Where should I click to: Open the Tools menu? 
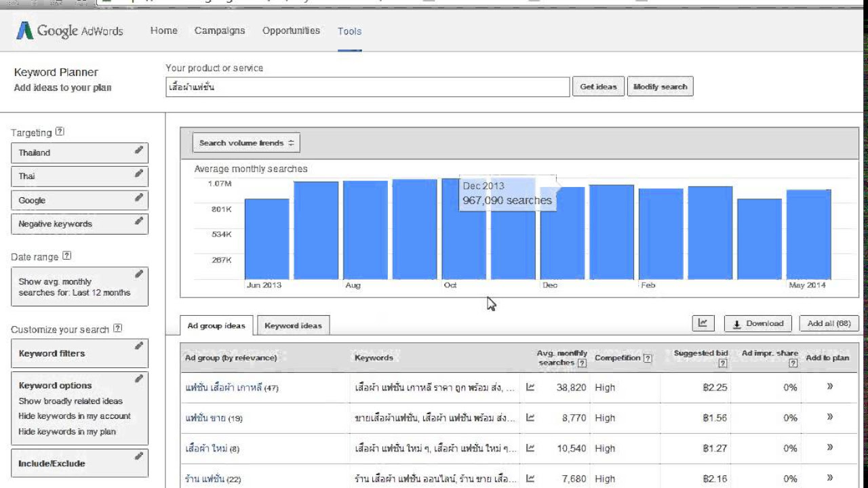pos(349,31)
